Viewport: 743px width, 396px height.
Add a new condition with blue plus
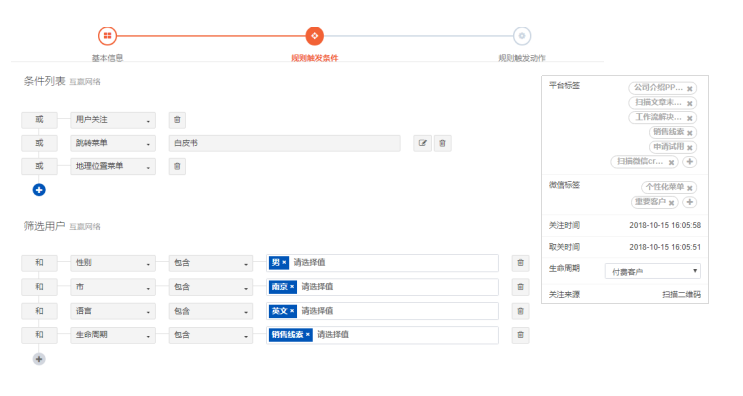[x=39, y=190]
